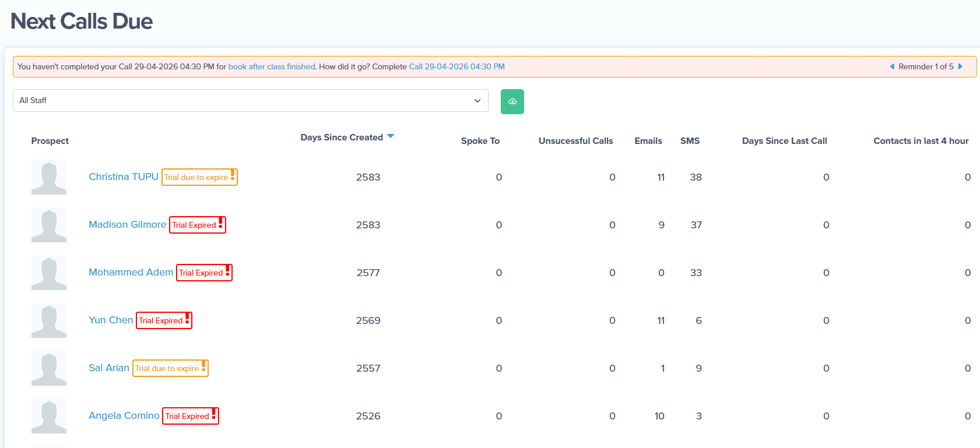This screenshot has height=448, width=980.
Task: Open Angela Comino prospect profile
Action: [x=124, y=415]
